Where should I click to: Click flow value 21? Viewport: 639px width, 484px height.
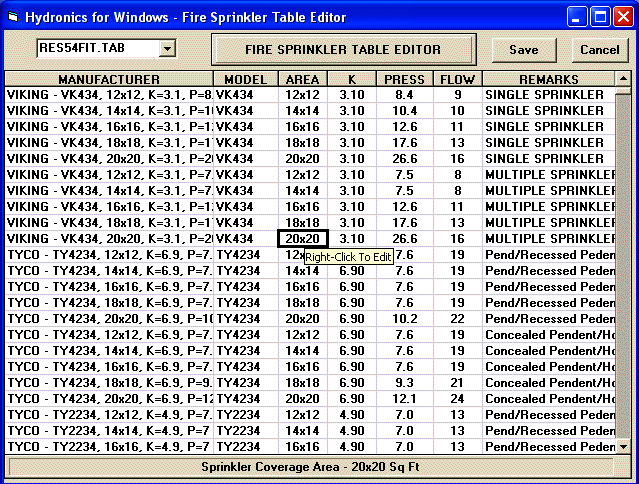(x=458, y=383)
